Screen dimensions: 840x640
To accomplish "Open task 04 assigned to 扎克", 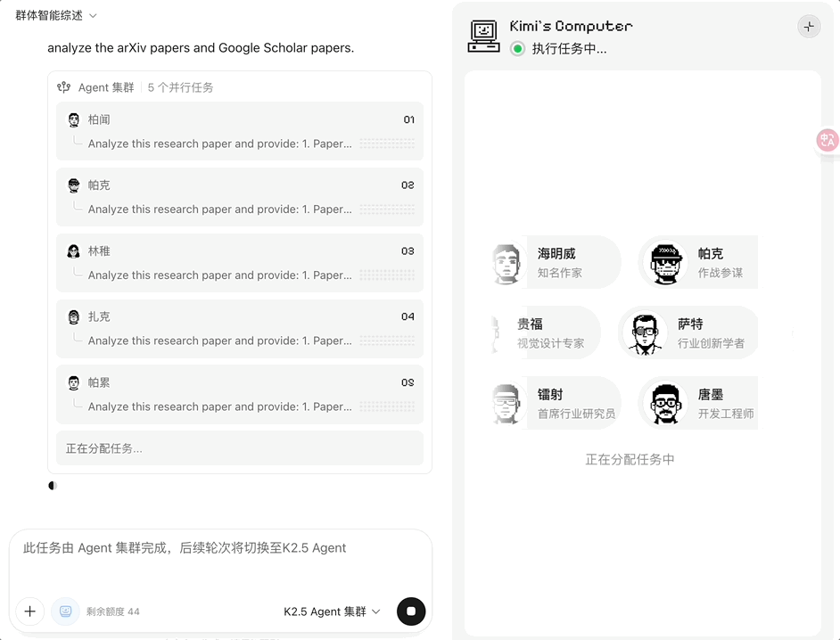I will (239, 328).
